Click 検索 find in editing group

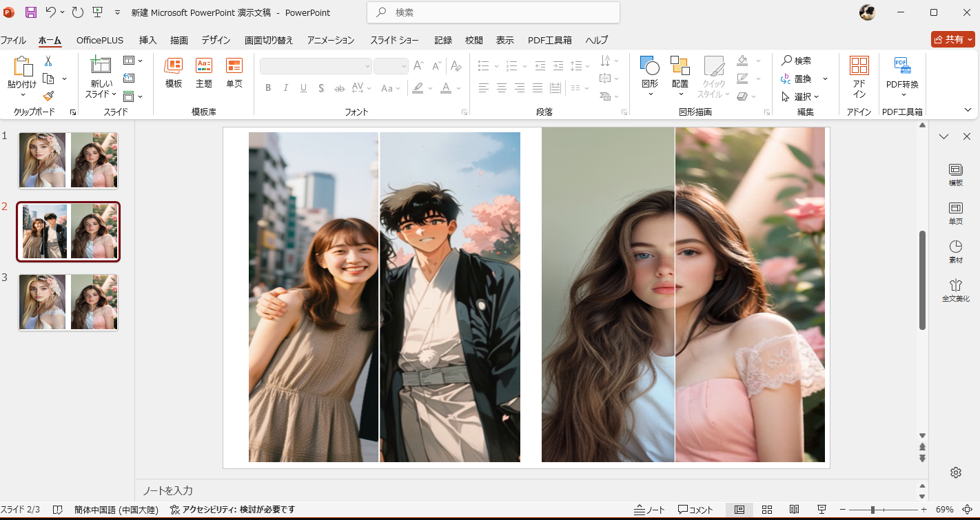(x=796, y=61)
